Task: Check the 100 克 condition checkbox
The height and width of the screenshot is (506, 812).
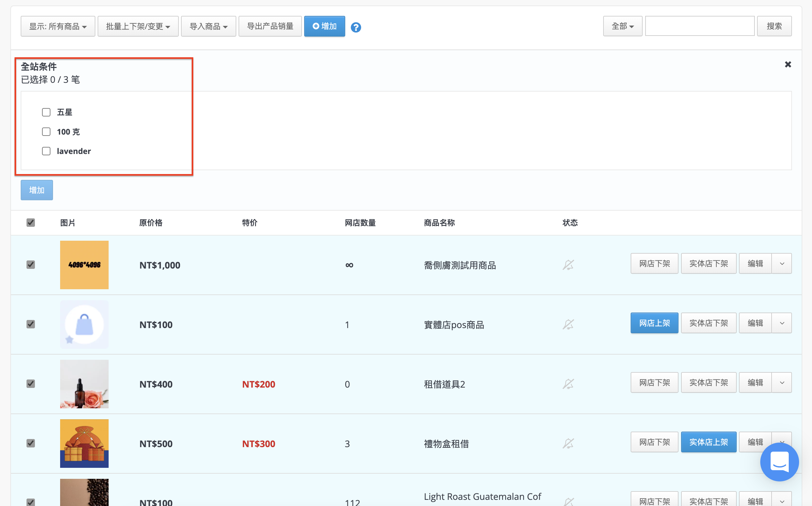Action: click(46, 132)
